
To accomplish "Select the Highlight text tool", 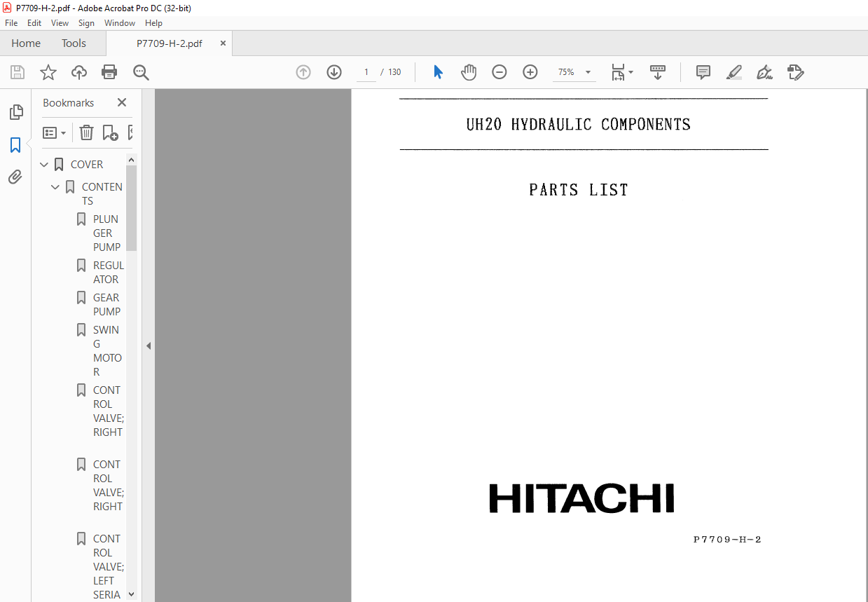I will coord(734,72).
